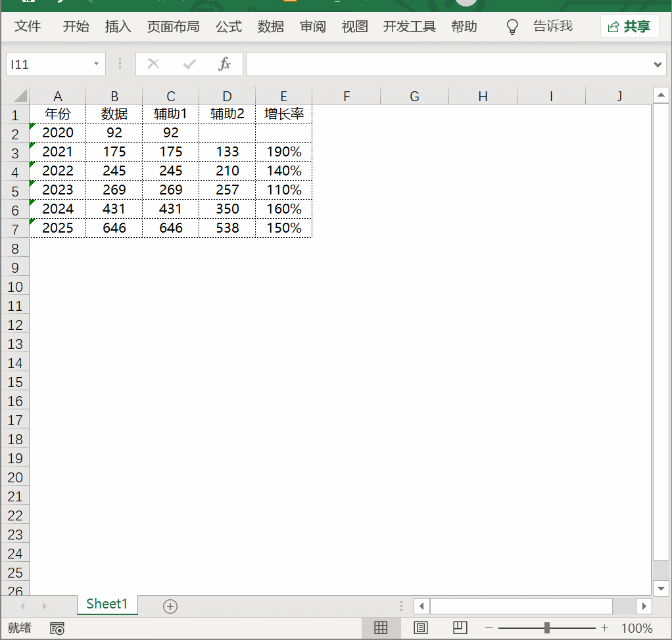Click vertical scrollbar up arrow

point(661,95)
